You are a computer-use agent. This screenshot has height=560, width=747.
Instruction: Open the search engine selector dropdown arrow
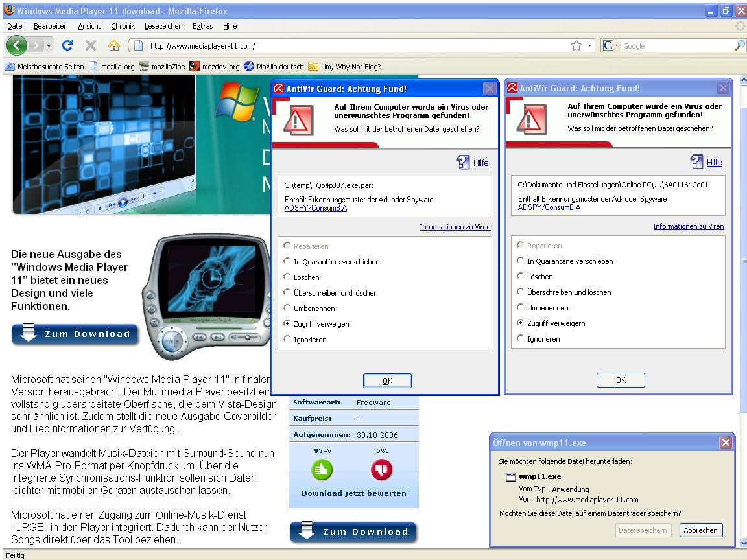click(617, 46)
